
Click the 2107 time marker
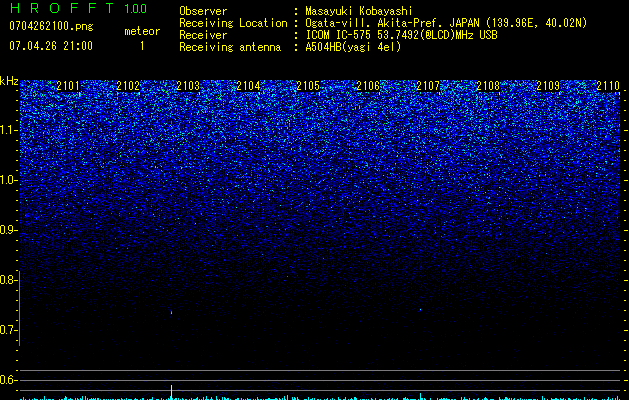click(428, 86)
